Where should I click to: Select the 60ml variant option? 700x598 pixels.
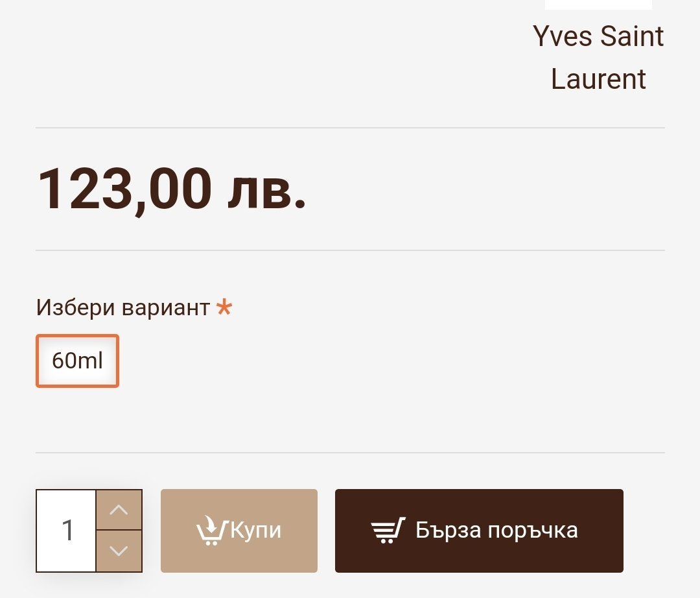coord(77,361)
